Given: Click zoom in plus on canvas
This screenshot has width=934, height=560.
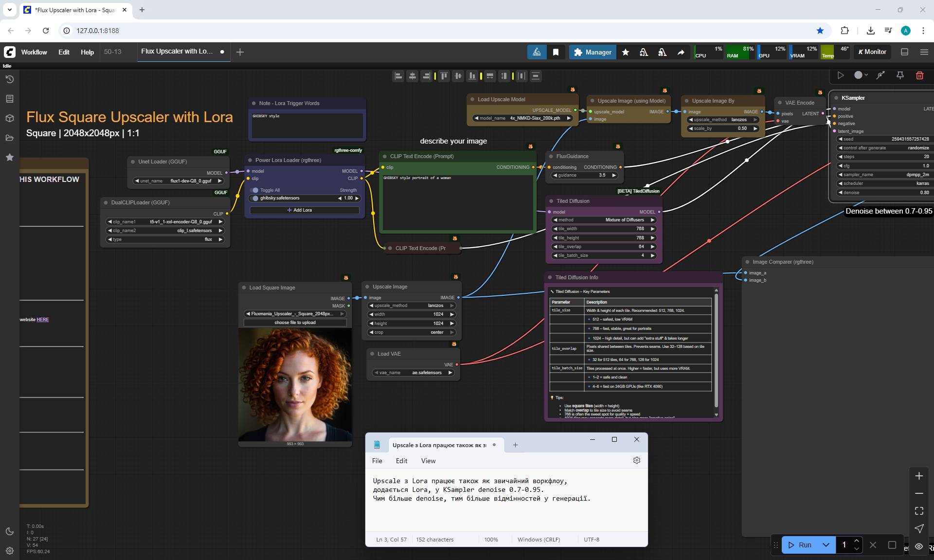Looking at the screenshot, I should point(919,476).
